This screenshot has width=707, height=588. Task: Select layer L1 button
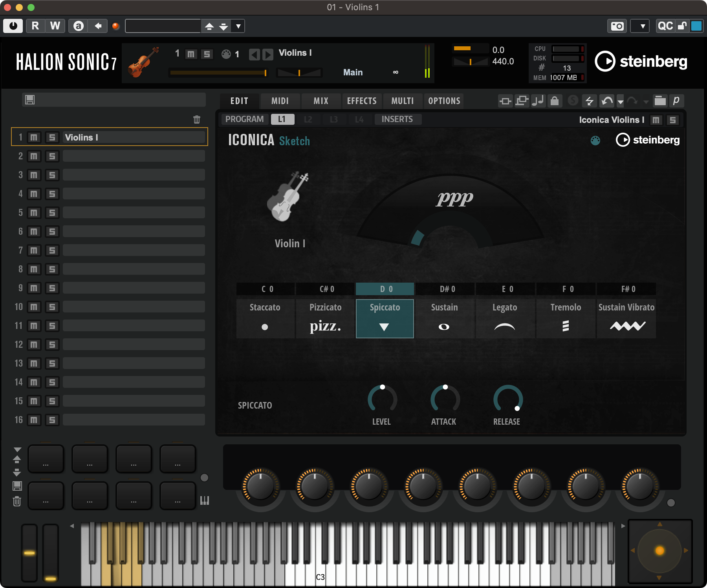282,119
